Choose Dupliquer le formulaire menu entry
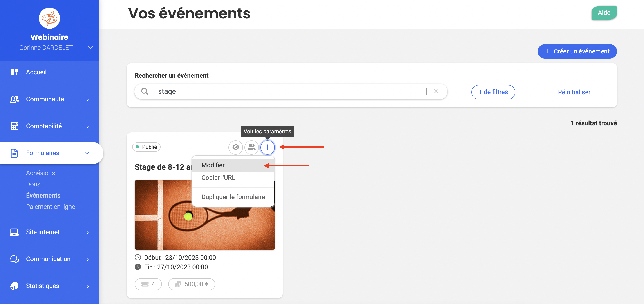The width and height of the screenshot is (644, 304). (x=233, y=197)
